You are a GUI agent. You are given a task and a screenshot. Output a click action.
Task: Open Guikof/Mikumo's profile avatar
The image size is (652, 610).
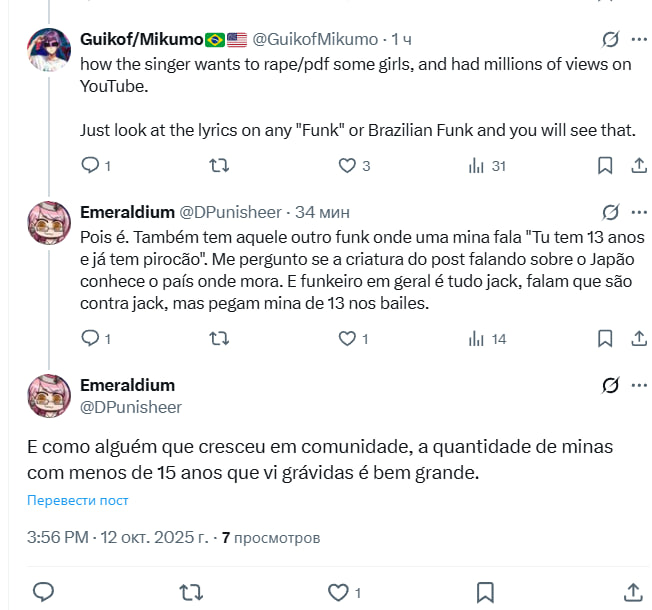tap(48, 49)
